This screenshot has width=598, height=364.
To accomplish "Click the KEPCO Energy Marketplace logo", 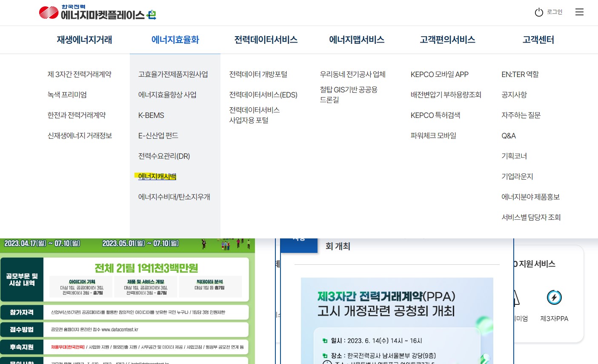I will click(x=97, y=13).
